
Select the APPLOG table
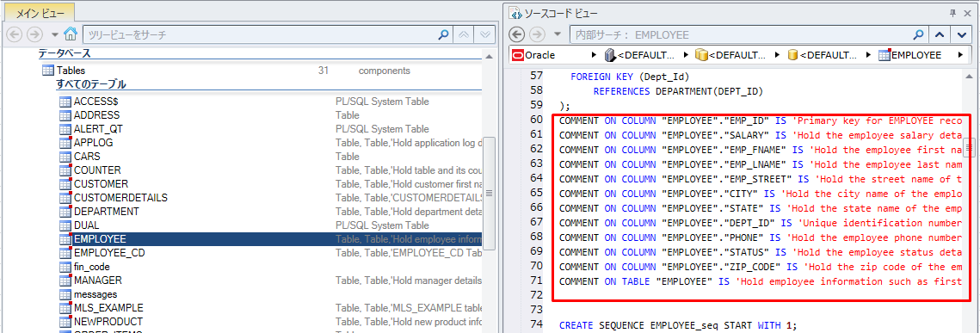[93, 143]
